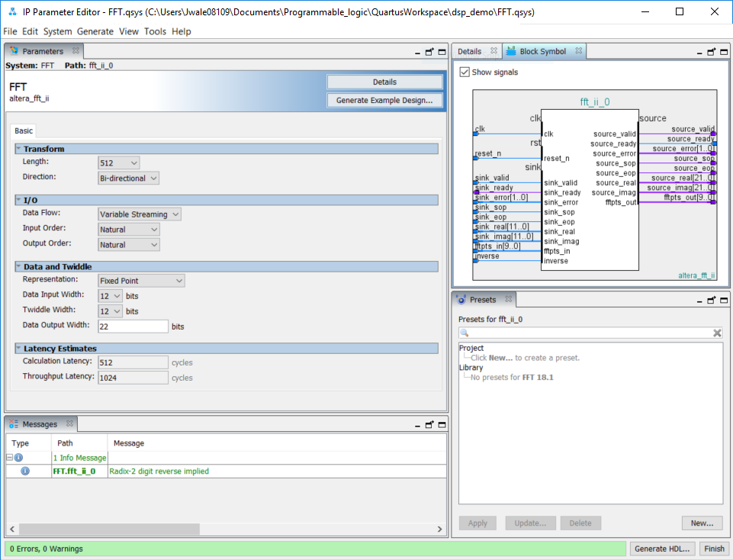Click the Details button in FFT header
Screen dimensions: 733x560
[384, 82]
